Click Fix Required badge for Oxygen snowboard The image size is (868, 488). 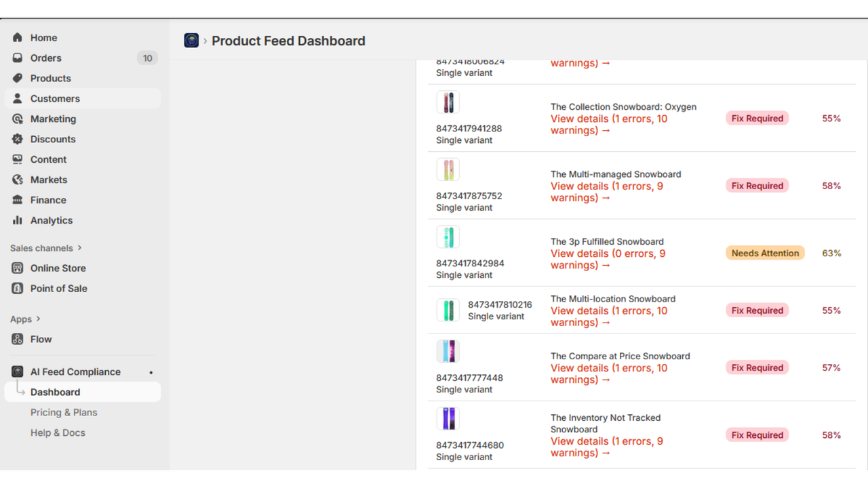tap(757, 118)
